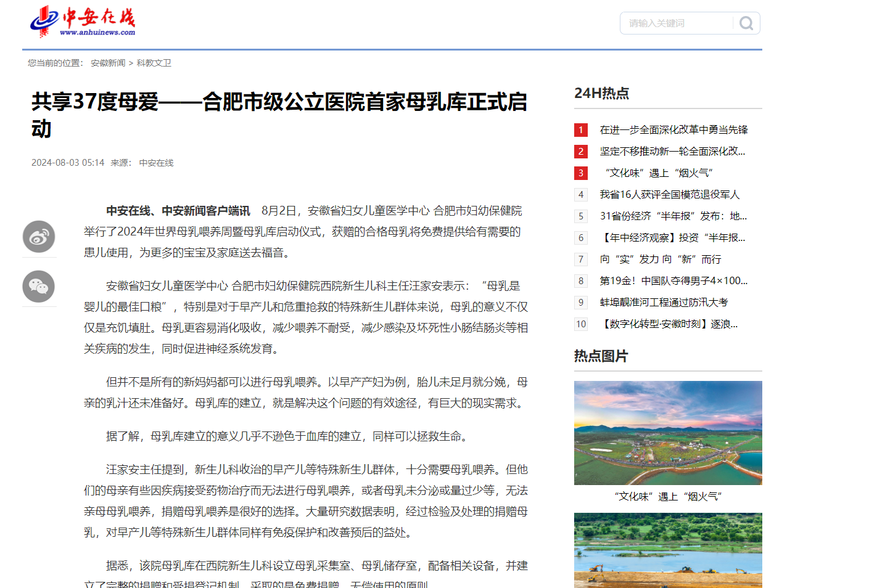
Task: Open hot item 向"实"发力 向"新"而行
Action: coord(661,259)
